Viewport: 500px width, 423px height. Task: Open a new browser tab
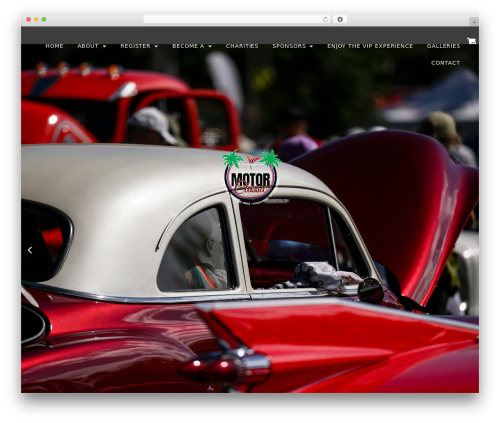tap(474, 22)
